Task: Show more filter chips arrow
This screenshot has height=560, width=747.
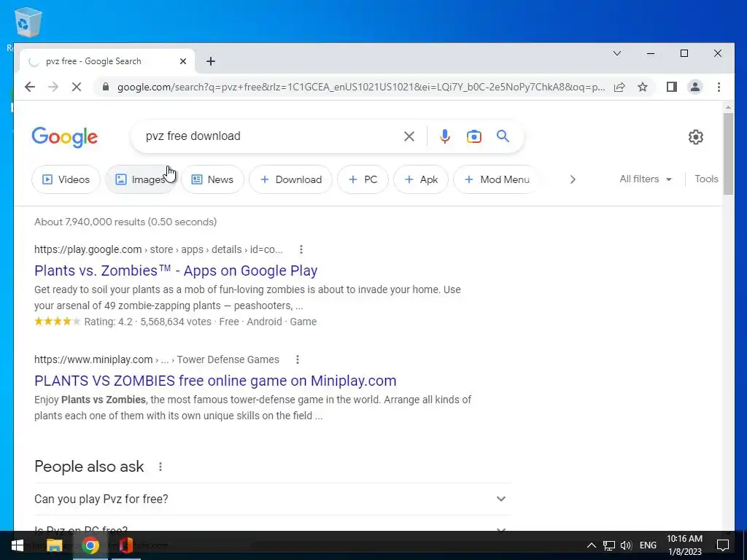Action: (x=573, y=179)
